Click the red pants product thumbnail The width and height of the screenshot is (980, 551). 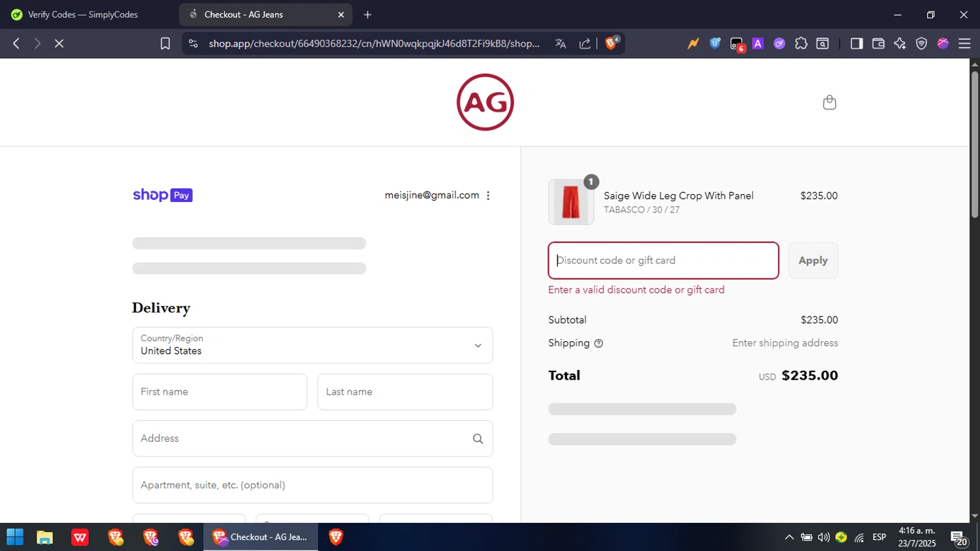click(571, 202)
